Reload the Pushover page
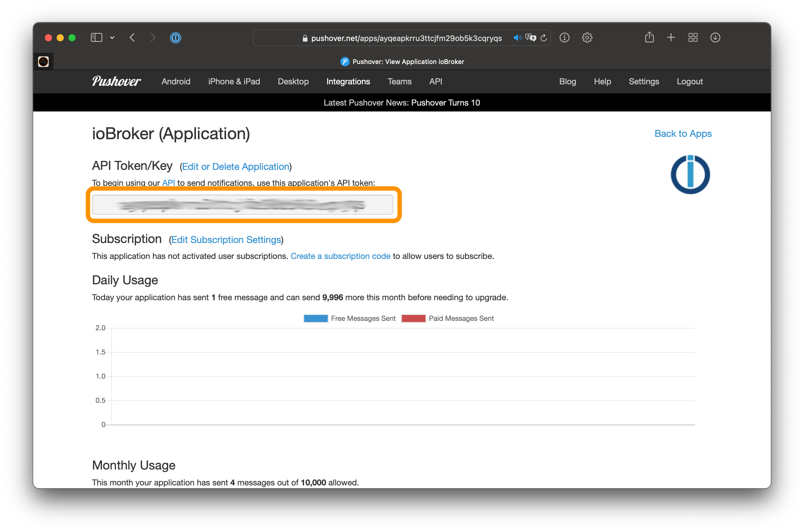804x532 pixels. [x=544, y=38]
